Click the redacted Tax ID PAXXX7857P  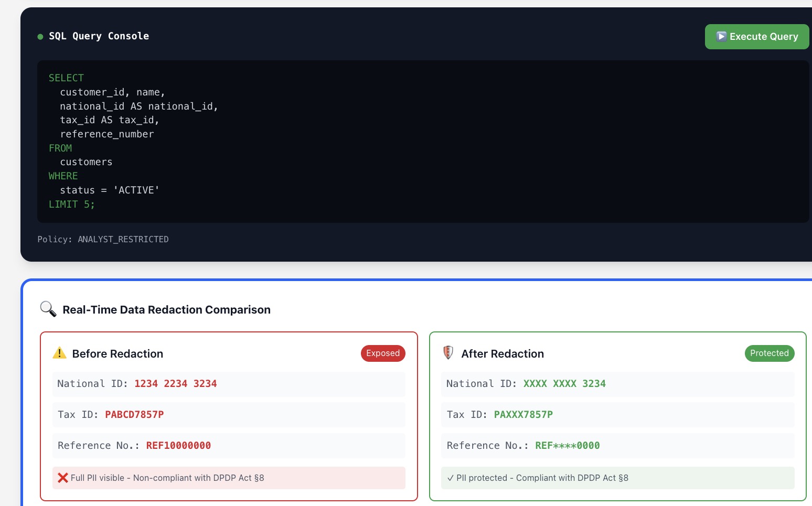point(523,415)
